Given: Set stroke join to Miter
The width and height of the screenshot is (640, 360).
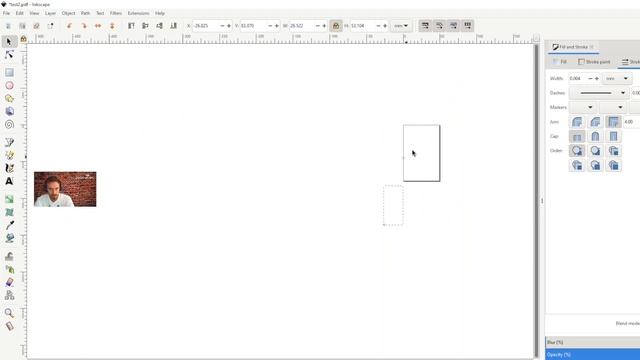Looking at the screenshot, I should tap(613, 122).
